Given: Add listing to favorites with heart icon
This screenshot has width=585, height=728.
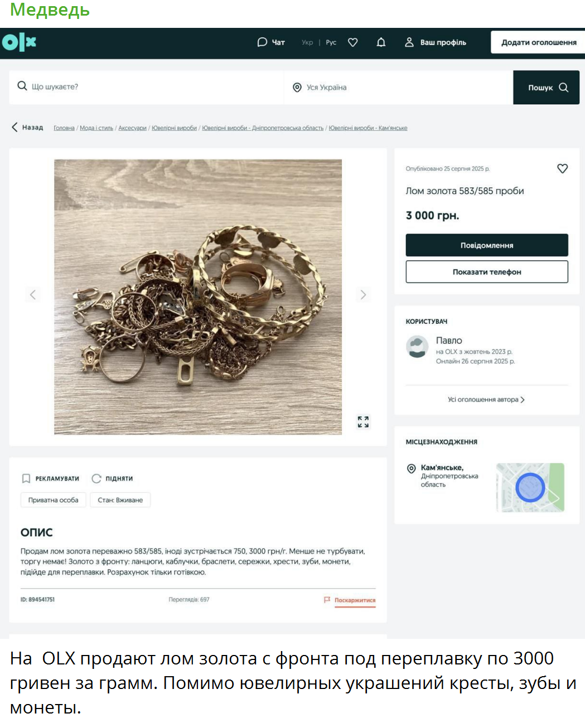Looking at the screenshot, I should coord(562,168).
